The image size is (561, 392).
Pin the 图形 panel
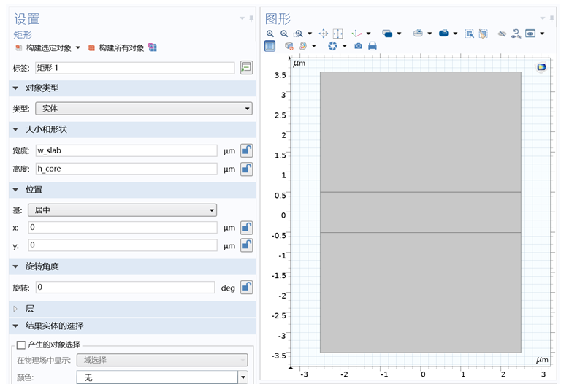(552, 18)
